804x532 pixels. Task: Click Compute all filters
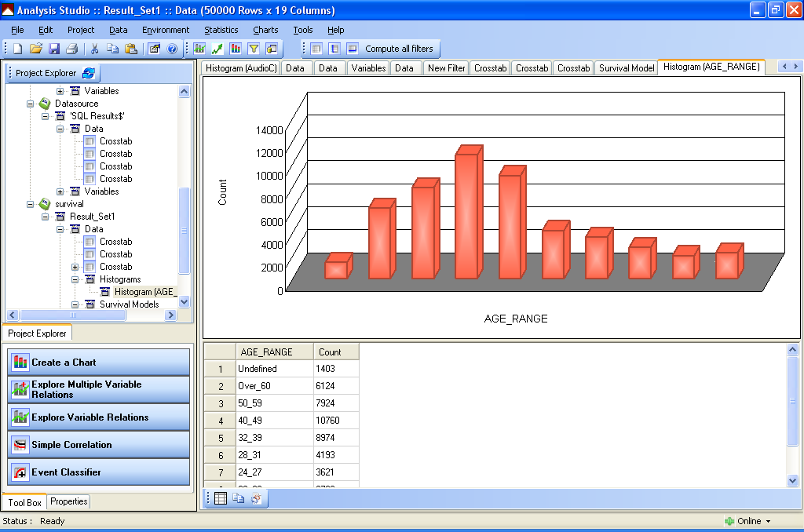399,49
